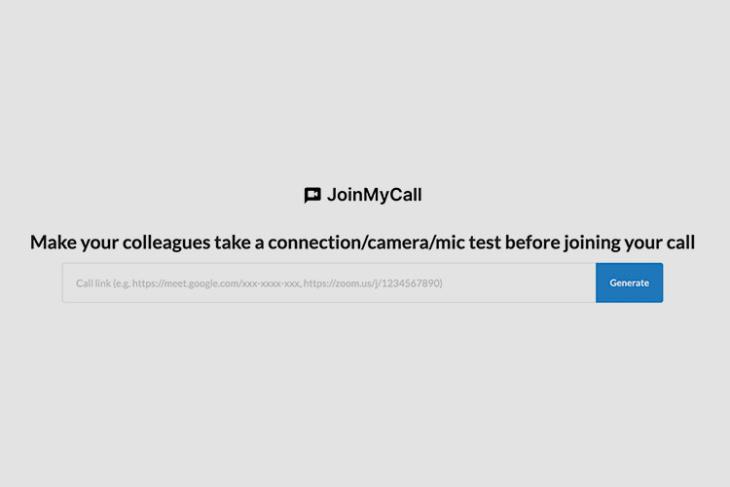Click the word 'colleagues' in the heading
The image size is (730, 487).
coord(166,243)
